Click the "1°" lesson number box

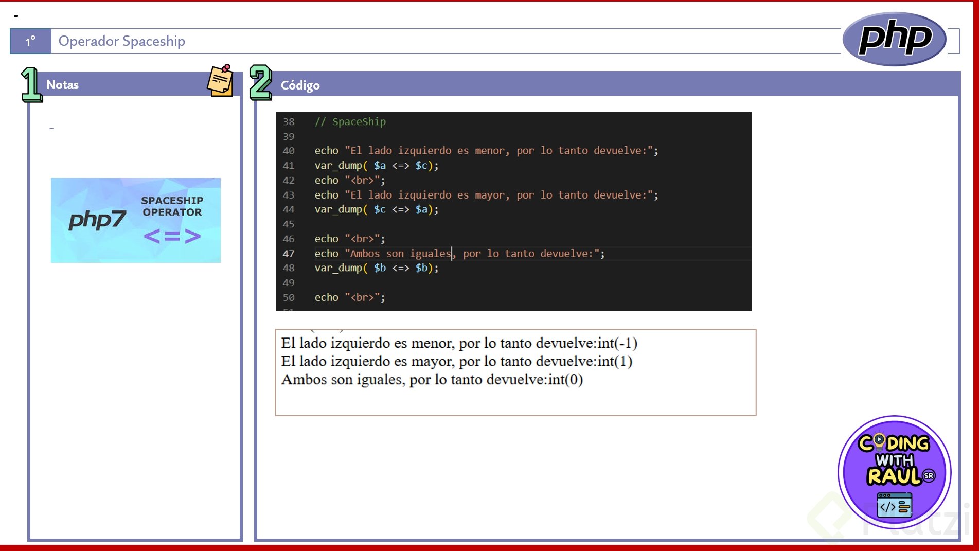(x=31, y=41)
